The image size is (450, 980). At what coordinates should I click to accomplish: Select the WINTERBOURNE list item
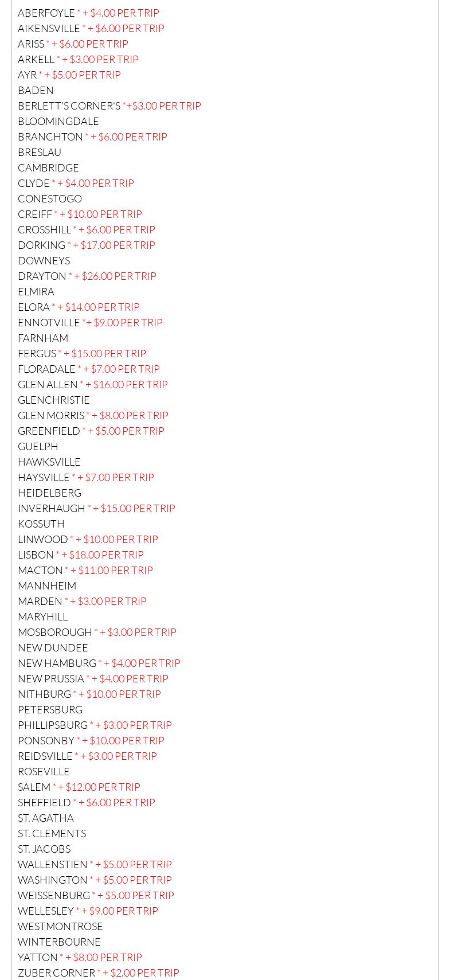pos(59,942)
